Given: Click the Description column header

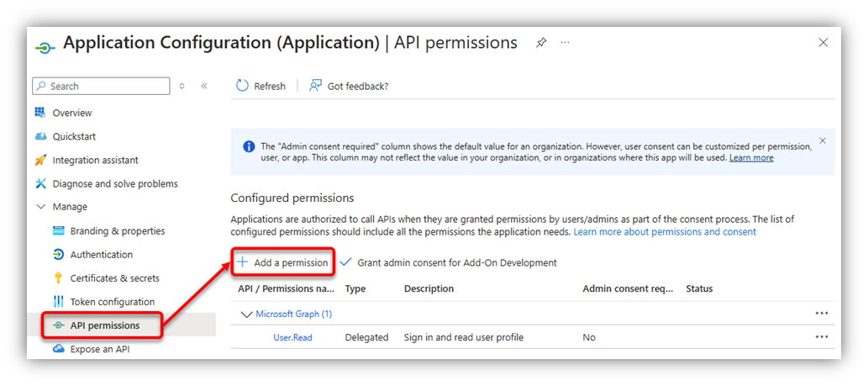Looking at the screenshot, I should point(429,289).
